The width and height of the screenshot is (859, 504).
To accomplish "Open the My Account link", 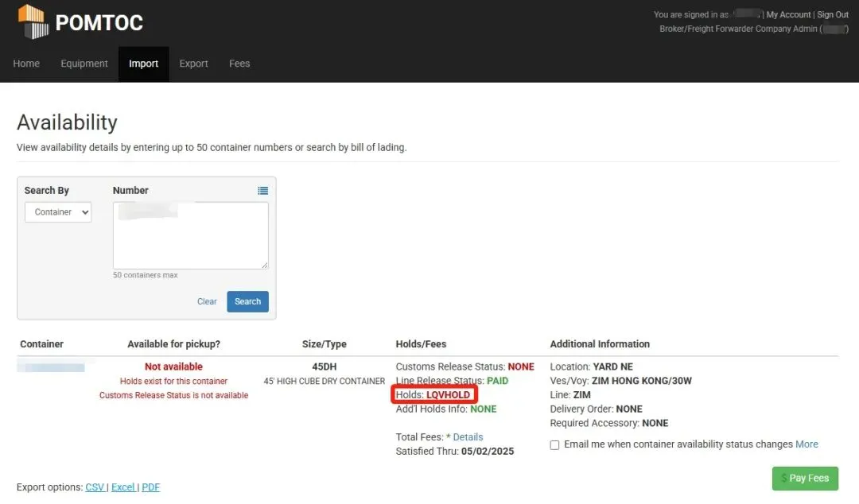I will [x=788, y=14].
